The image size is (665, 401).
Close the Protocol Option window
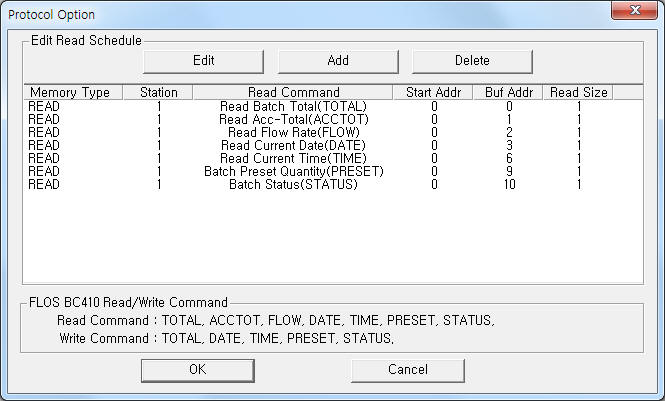634,10
